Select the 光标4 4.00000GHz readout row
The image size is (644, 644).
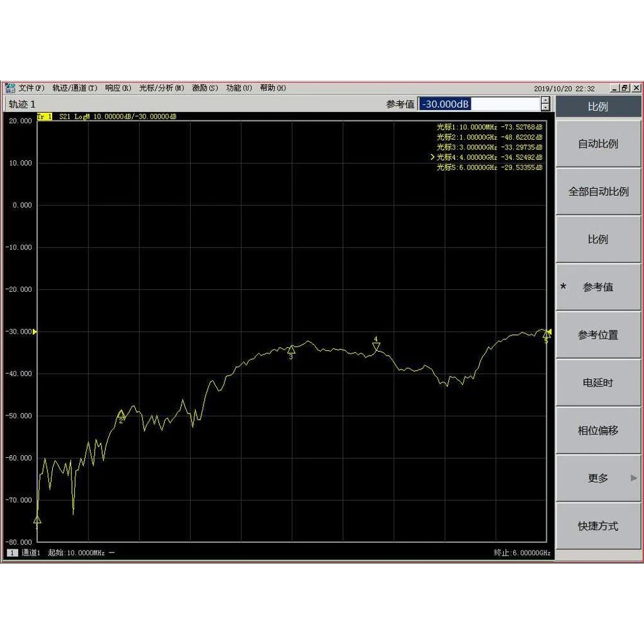coord(489,157)
